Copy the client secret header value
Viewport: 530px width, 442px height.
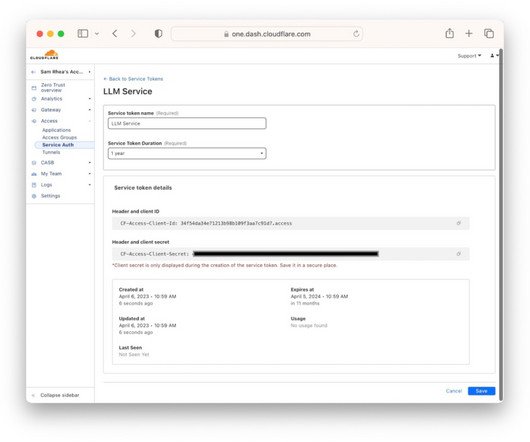(x=458, y=254)
